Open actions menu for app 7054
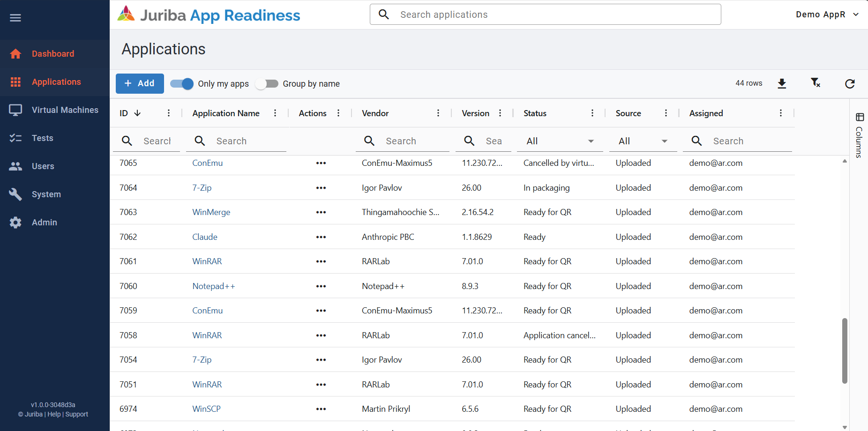Screen dimensions: 868x431 click(x=321, y=360)
